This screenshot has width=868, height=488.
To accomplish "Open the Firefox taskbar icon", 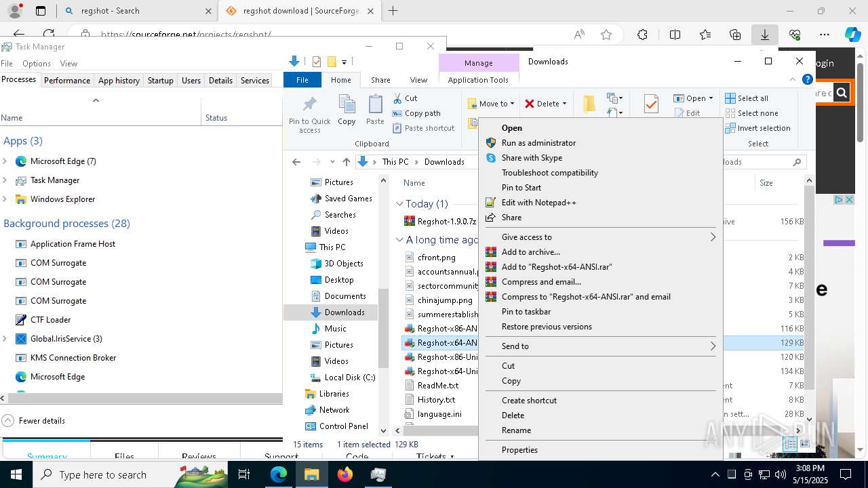I will pos(345,474).
